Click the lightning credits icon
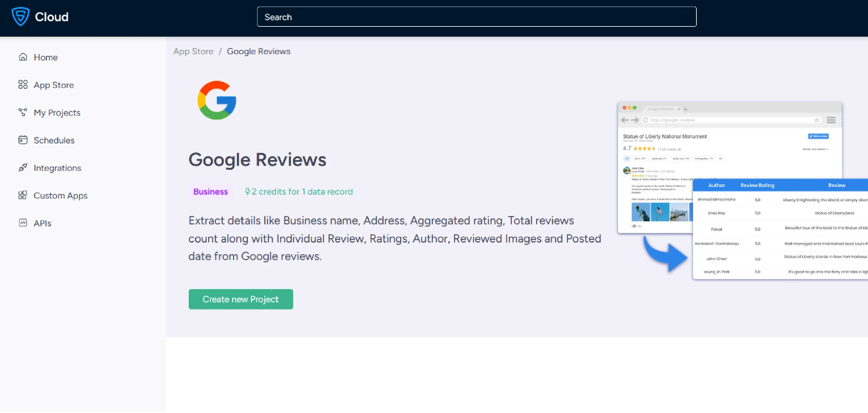This screenshot has width=868, height=413. [248, 192]
